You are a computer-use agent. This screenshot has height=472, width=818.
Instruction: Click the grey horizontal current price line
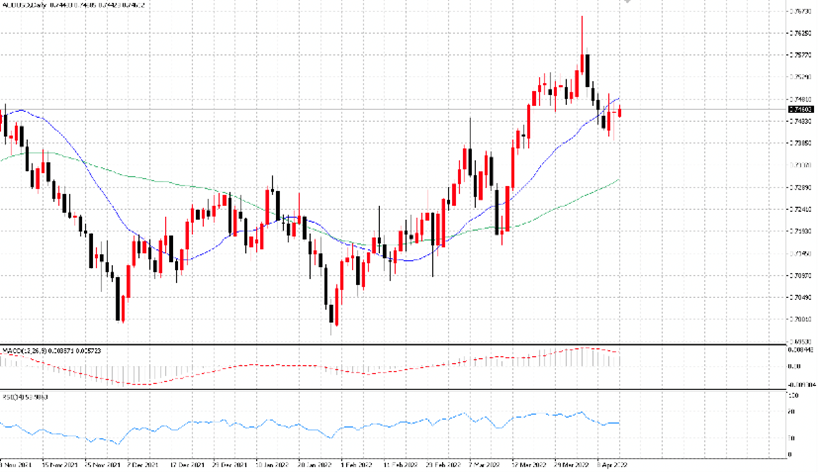click(391, 110)
